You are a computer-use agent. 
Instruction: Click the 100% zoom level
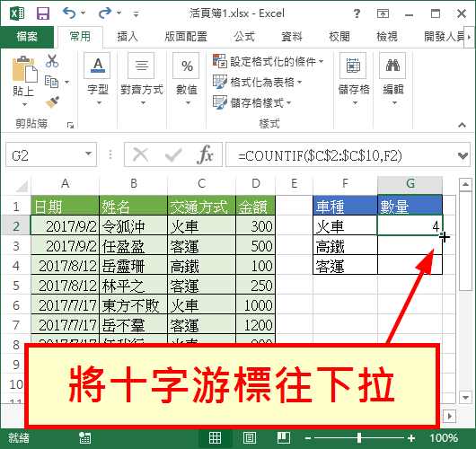[x=443, y=438]
